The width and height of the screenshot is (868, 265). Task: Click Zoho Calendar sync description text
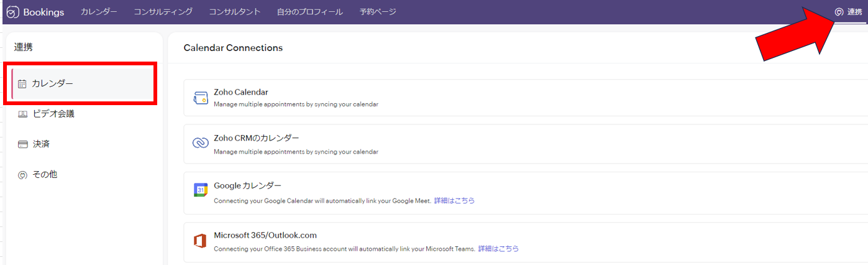tap(296, 105)
